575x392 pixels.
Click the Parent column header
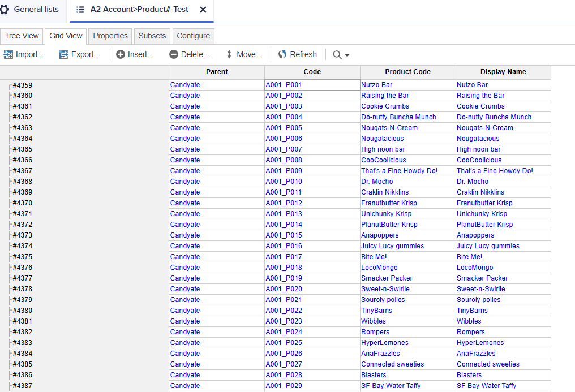coord(217,72)
